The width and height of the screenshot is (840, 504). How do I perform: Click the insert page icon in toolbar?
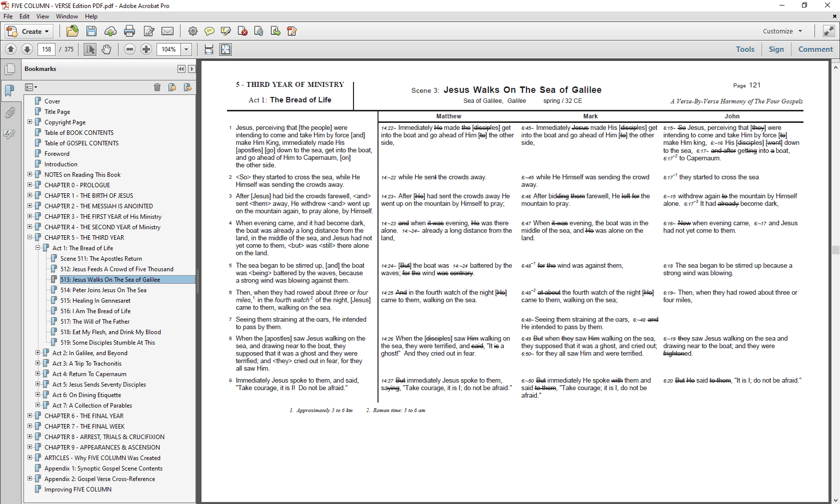(258, 31)
